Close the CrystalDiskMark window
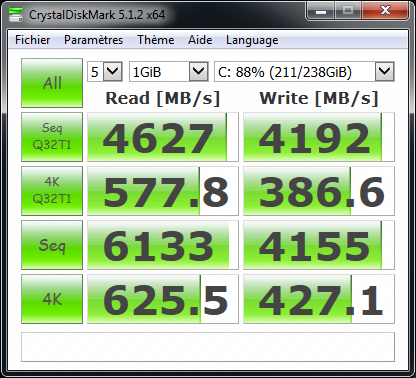This screenshot has height=378, width=416. coord(385,11)
